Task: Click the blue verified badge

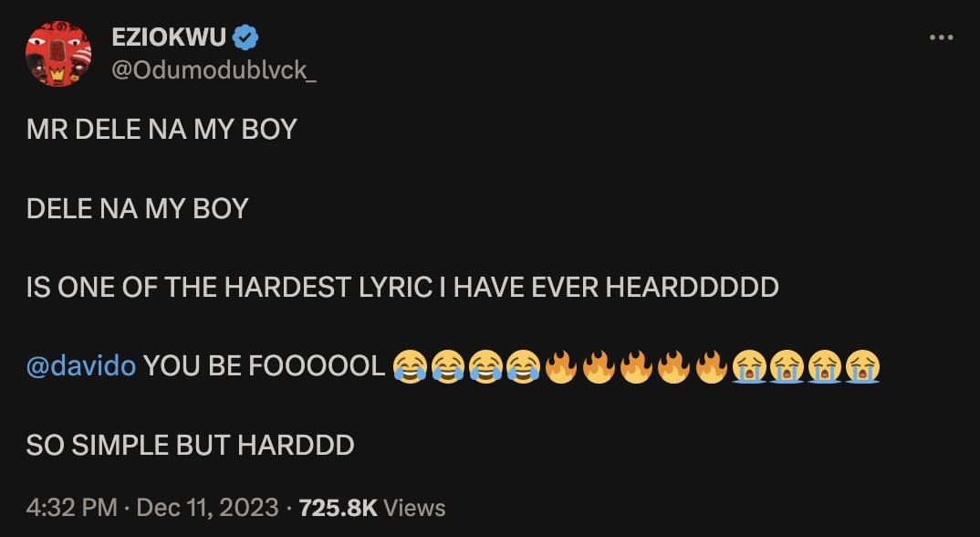Action: click(245, 37)
